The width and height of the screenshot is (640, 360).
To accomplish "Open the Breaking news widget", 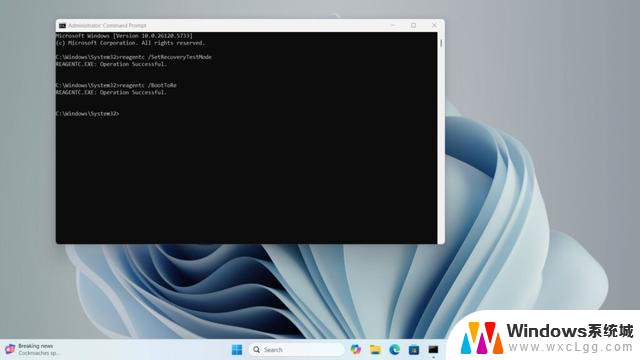I will tap(33, 349).
